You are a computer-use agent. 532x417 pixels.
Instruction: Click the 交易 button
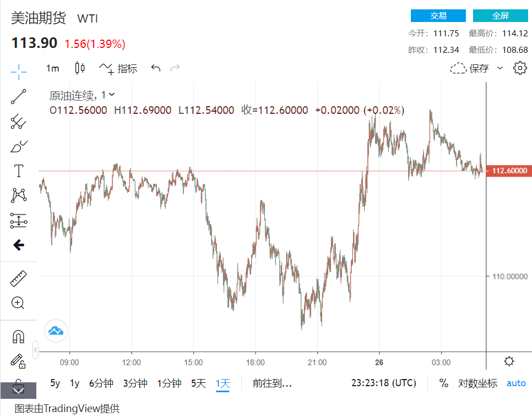[x=438, y=16]
